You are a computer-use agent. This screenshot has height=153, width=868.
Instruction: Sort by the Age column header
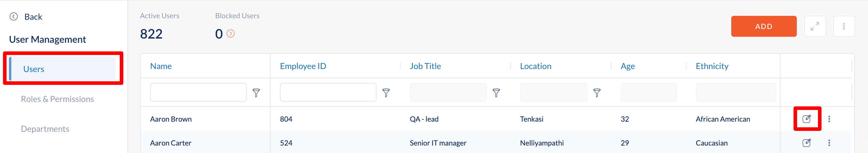tap(627, 66)
